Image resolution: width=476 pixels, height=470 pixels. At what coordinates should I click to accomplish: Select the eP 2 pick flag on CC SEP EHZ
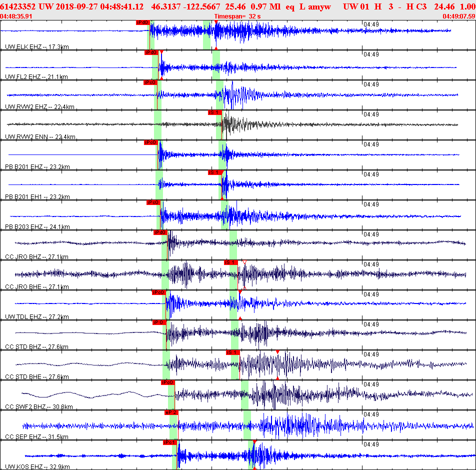point(171,412)
